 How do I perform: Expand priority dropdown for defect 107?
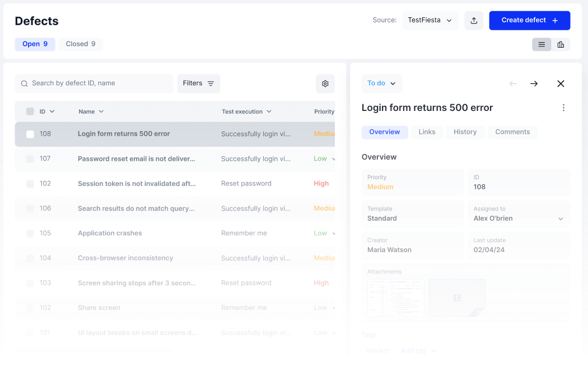coord(333,159)
